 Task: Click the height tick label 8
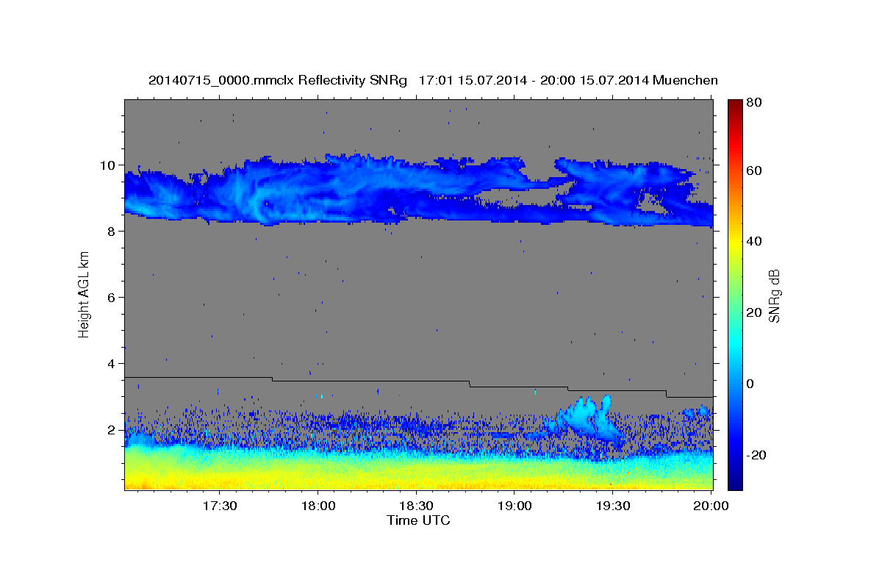112,231
